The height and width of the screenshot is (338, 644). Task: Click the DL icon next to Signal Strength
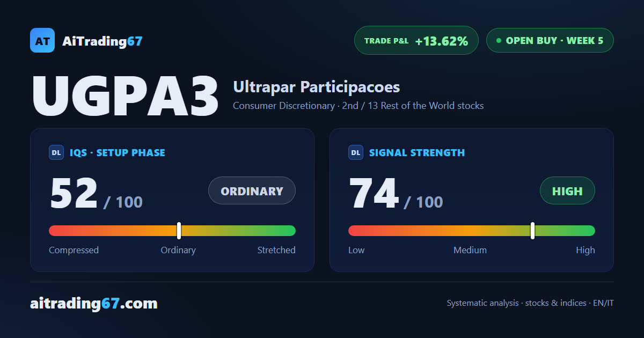click(x=356, y=152)
